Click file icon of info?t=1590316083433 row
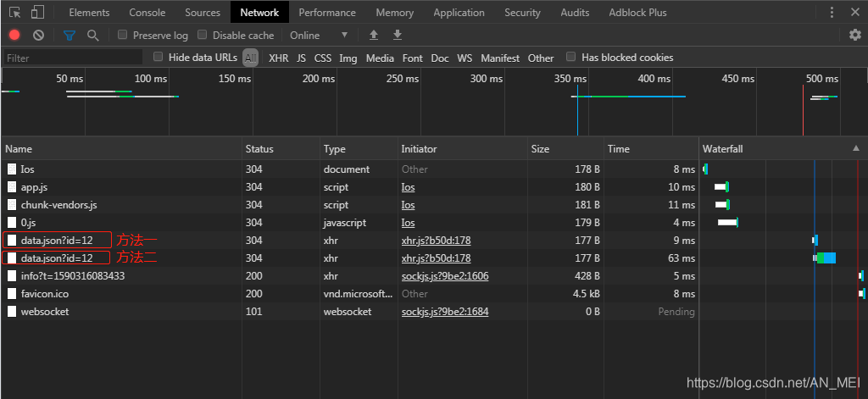 [12, 275]
